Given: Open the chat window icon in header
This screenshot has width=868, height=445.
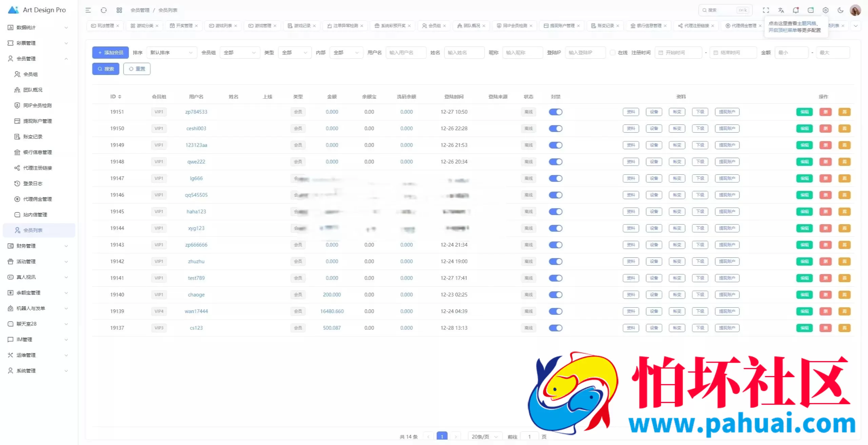Looking at the screenshot, I should pos(811,10).
